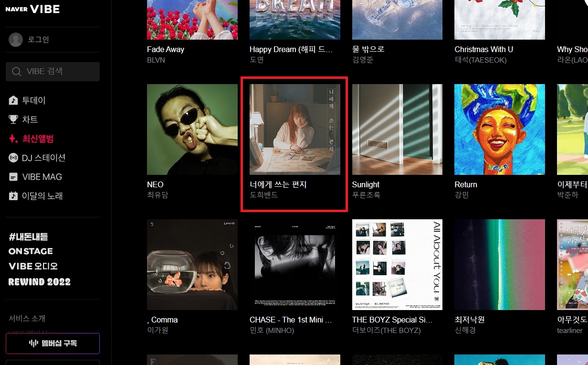
Task: Click the 최신앨범 sparkle icon
Action: 13,139
